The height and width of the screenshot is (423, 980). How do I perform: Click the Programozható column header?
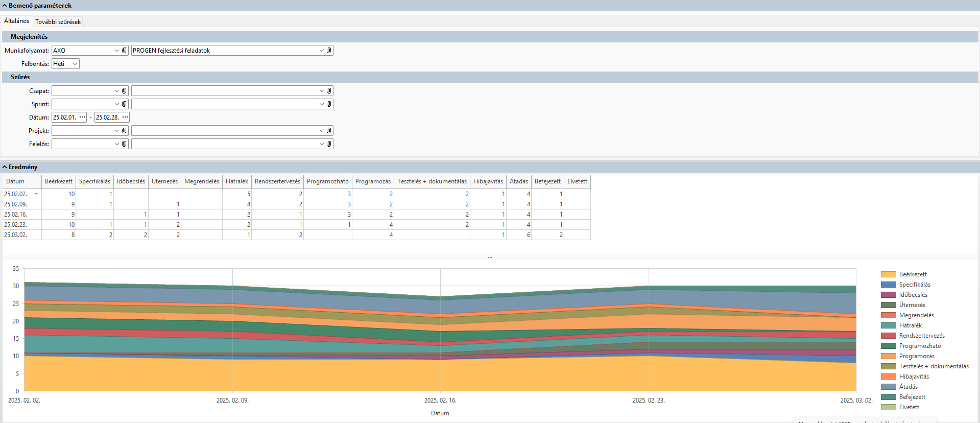click(x=328, y=181)
